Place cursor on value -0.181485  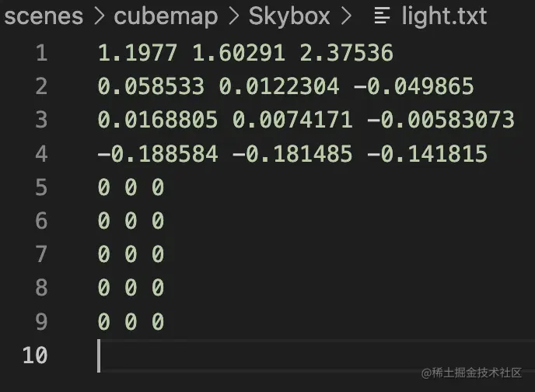pos(292,153)
